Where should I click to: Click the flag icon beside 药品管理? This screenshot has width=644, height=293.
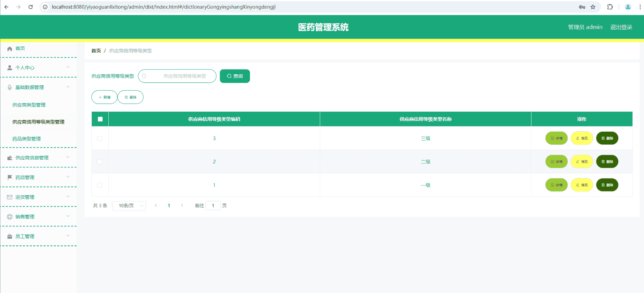[10, 178]
